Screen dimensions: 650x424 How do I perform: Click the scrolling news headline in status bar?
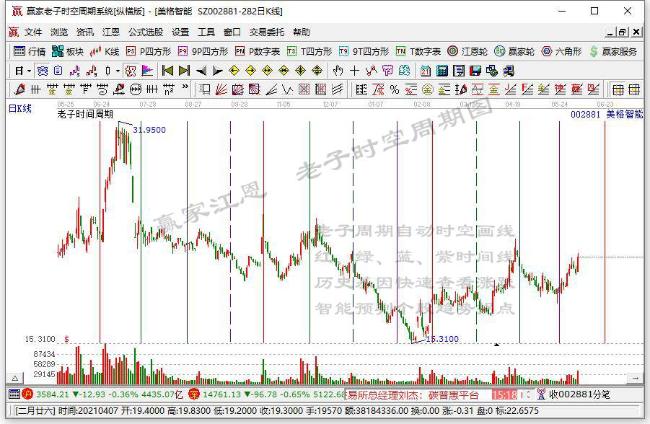413,395
